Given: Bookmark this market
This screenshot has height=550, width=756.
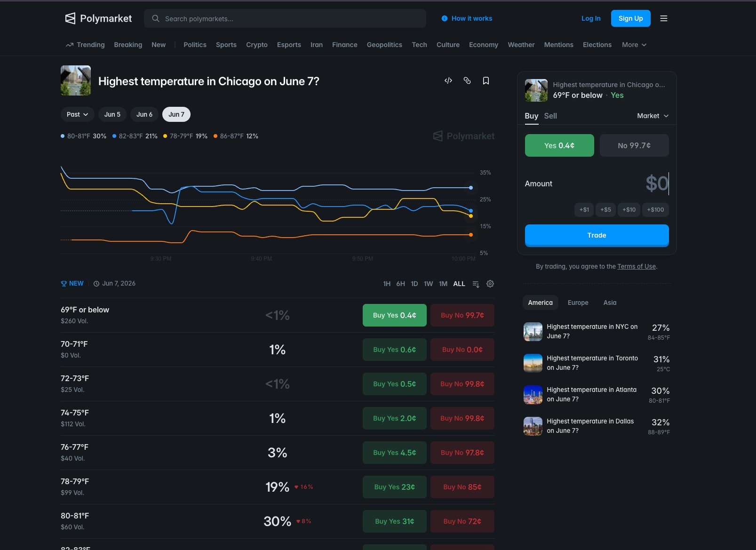Looking at the screenshot, I should point(486,80).
